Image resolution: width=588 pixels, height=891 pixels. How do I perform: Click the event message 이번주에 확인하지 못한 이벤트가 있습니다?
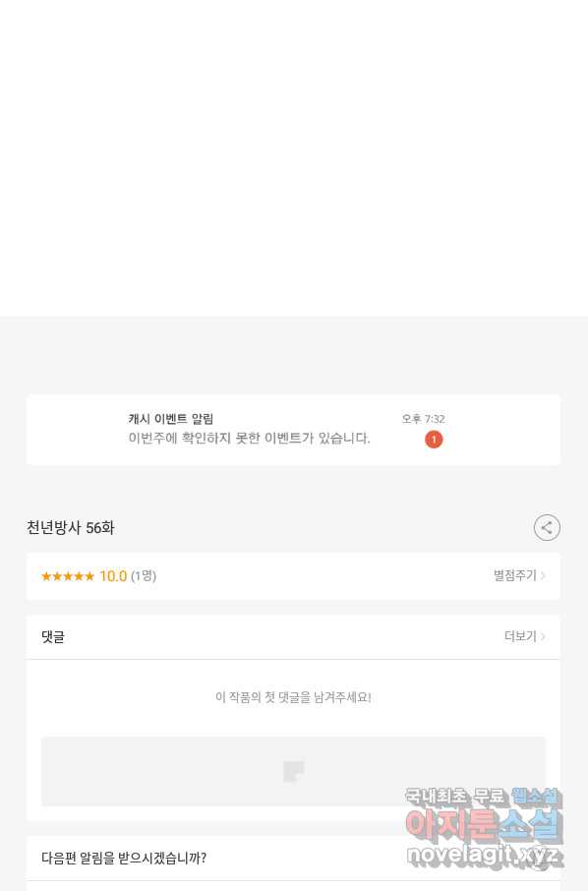click(249, 438)
